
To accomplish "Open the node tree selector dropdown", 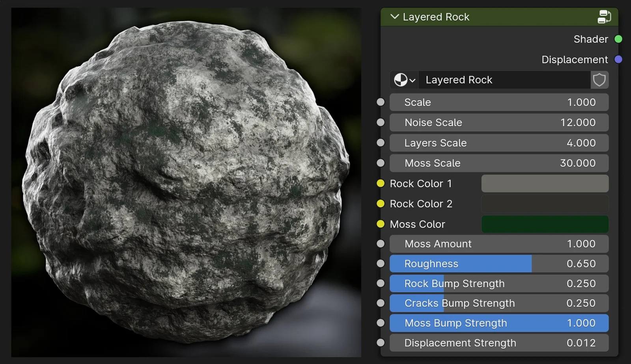I will click(404, 80).
